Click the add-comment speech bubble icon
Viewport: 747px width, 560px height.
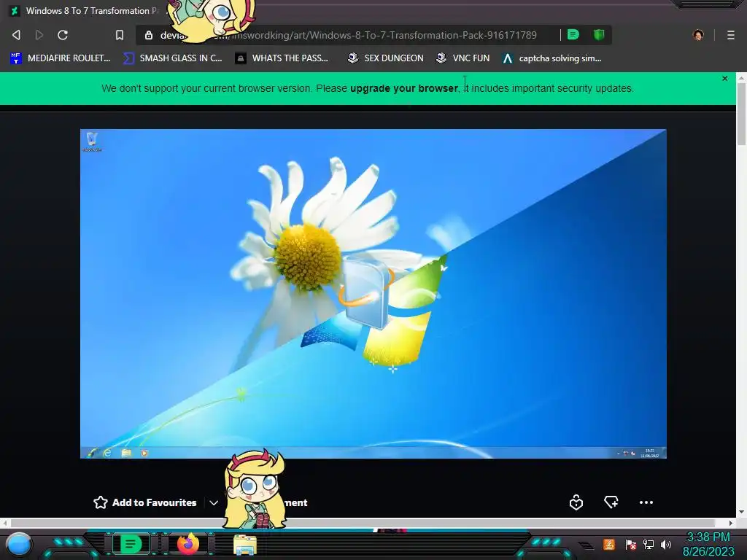point(611,502)
